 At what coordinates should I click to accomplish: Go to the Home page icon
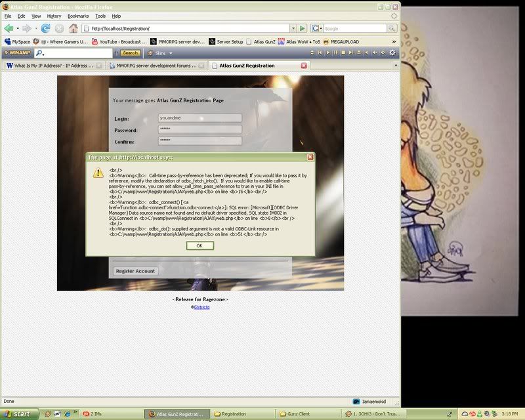coord(73,28)
